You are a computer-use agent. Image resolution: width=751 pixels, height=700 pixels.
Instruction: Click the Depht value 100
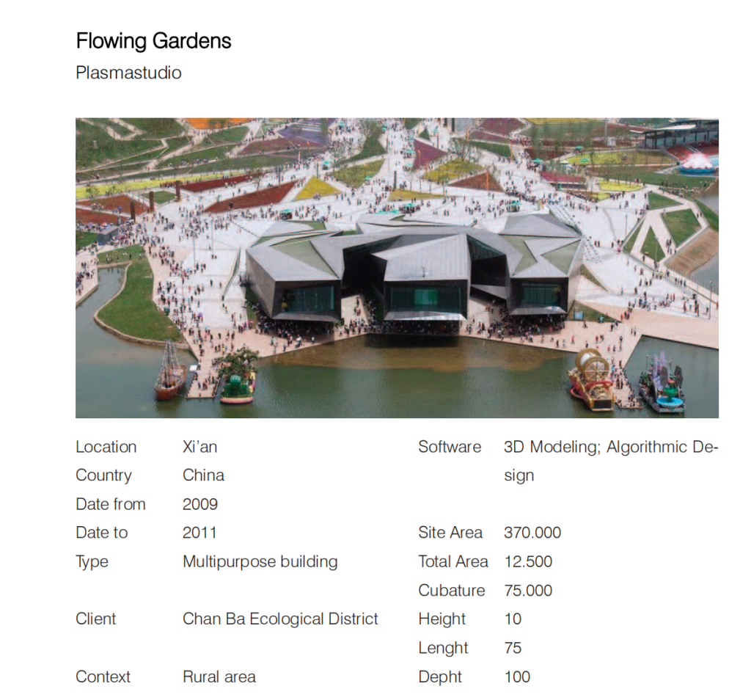pos(517,677)
